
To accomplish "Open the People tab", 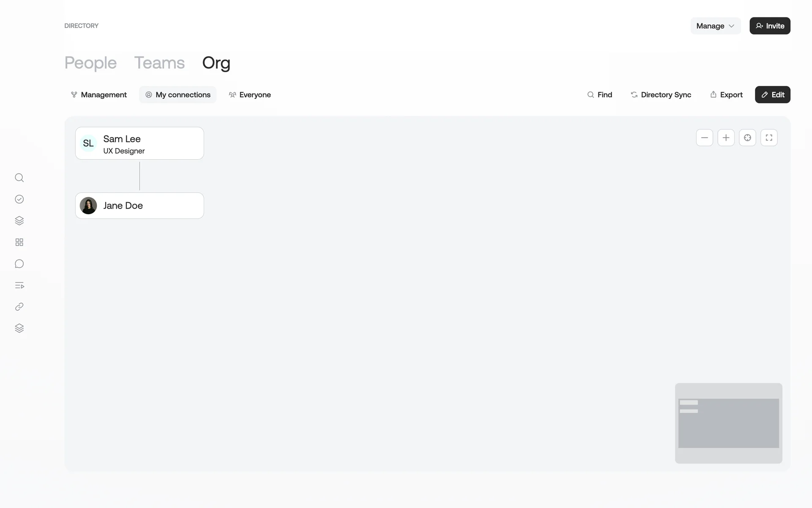I will (91, 63).
